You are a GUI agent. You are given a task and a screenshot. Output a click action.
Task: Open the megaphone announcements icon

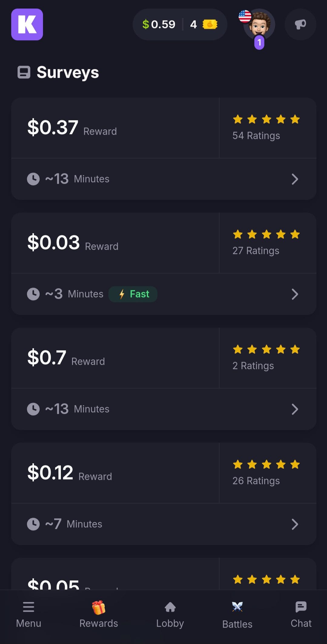[x=300, y=25]
